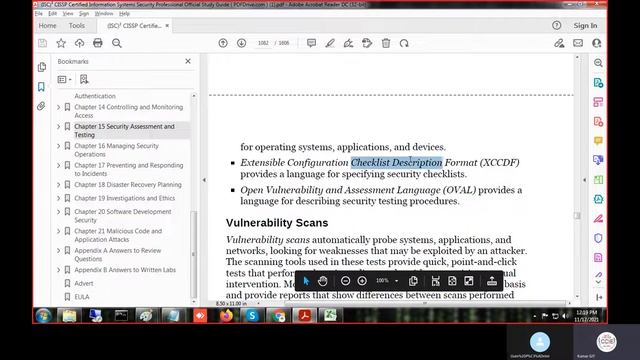Image resolution: width=640 pixels, height=360 pixels.
Task: Zoom out with the minus button
Action: (345, 281)
